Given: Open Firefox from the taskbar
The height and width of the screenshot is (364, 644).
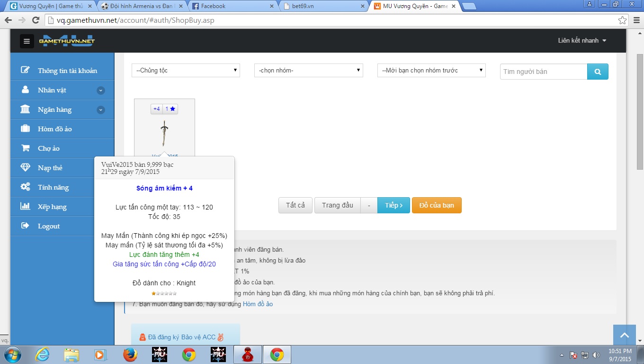Looking at the screenshot, I should [x=130, y=355].
